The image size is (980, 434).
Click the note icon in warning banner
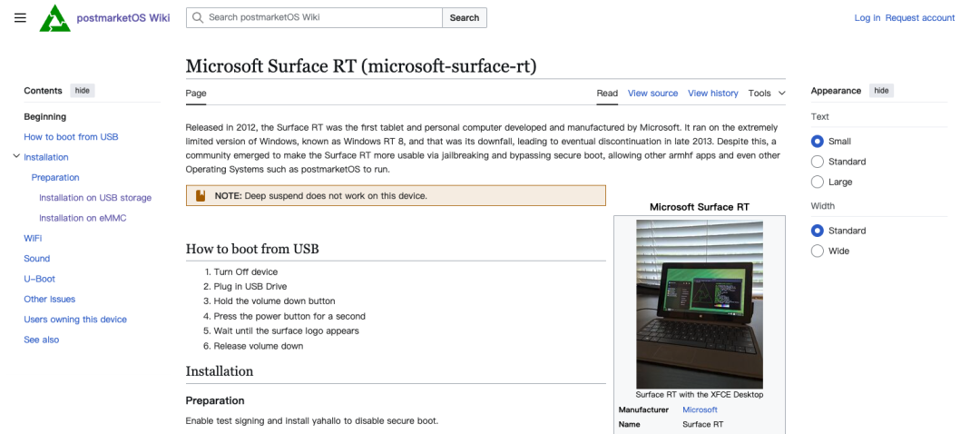(200, 196)
